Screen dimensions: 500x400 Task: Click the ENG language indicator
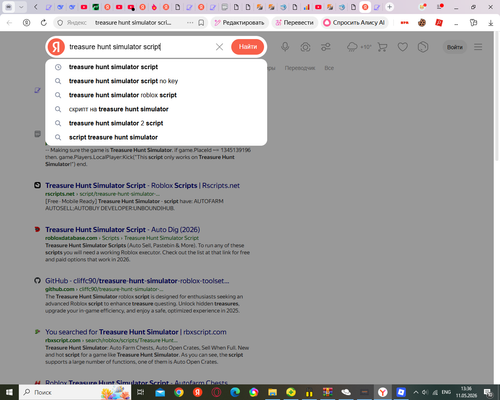(x=446, y=392)
